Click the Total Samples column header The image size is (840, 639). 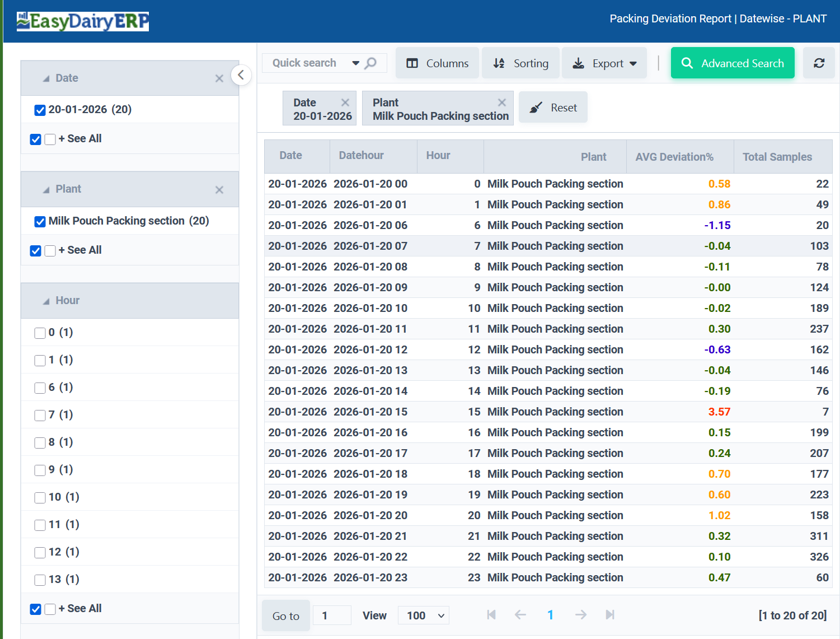pos(777,157)
